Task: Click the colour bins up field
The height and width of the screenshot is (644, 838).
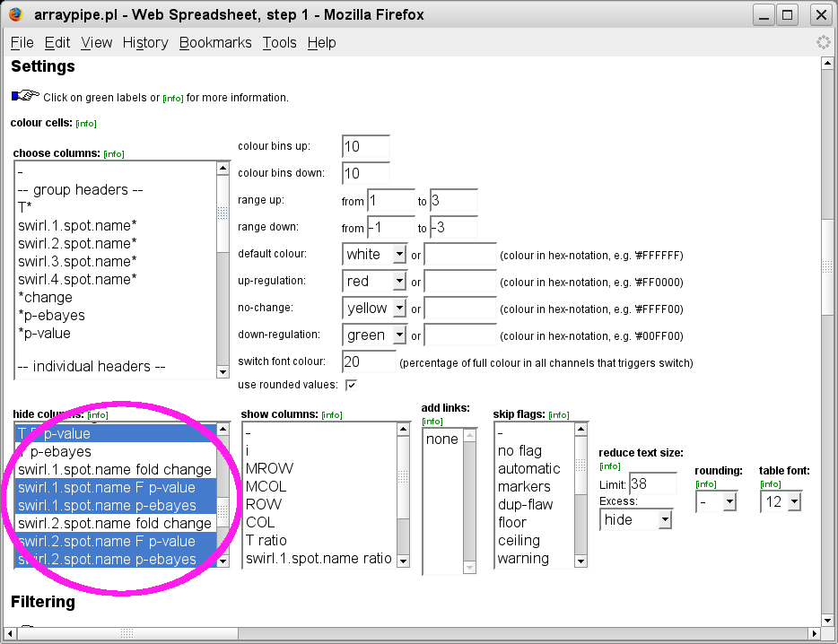Action: point(365,146)
